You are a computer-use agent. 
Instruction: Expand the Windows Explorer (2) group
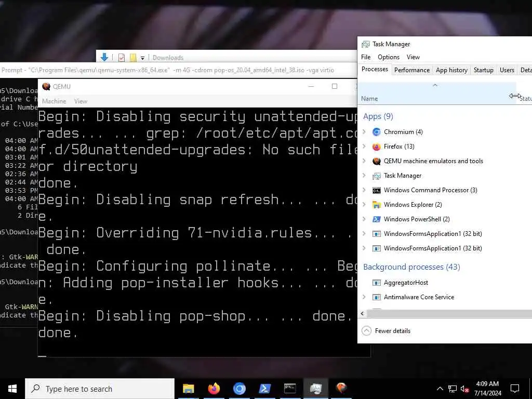click(364, 204)
